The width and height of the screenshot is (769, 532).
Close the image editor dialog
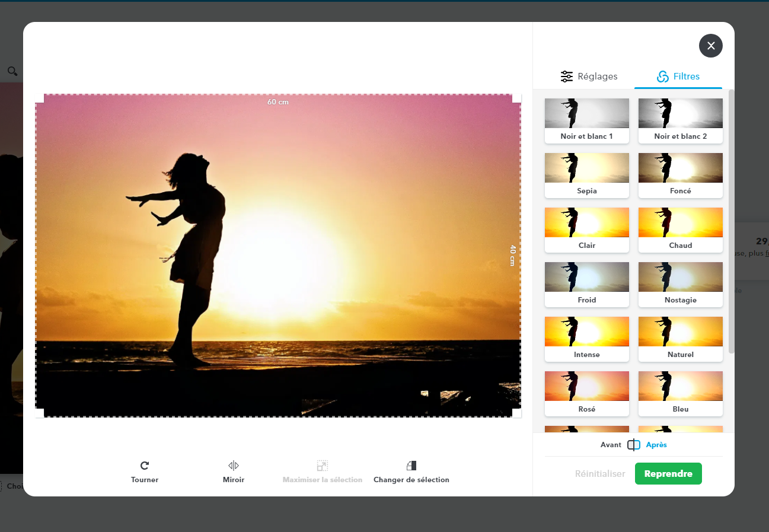(x=710, y=46)
